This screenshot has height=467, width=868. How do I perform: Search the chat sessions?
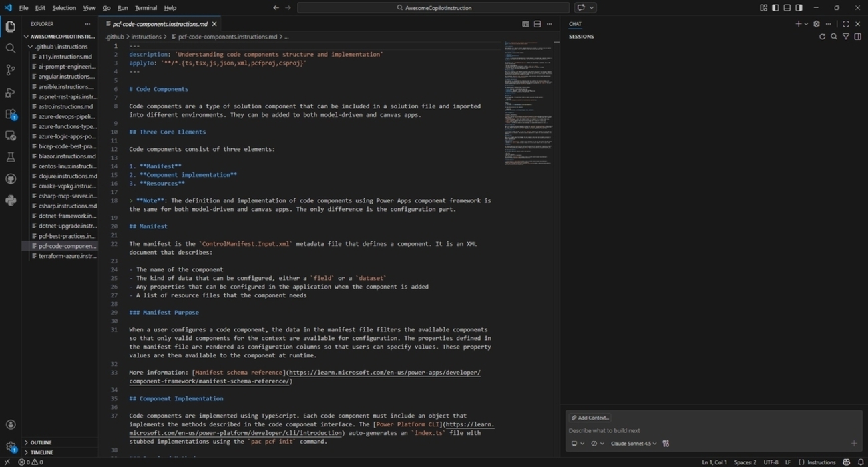(x=834, y=37)
